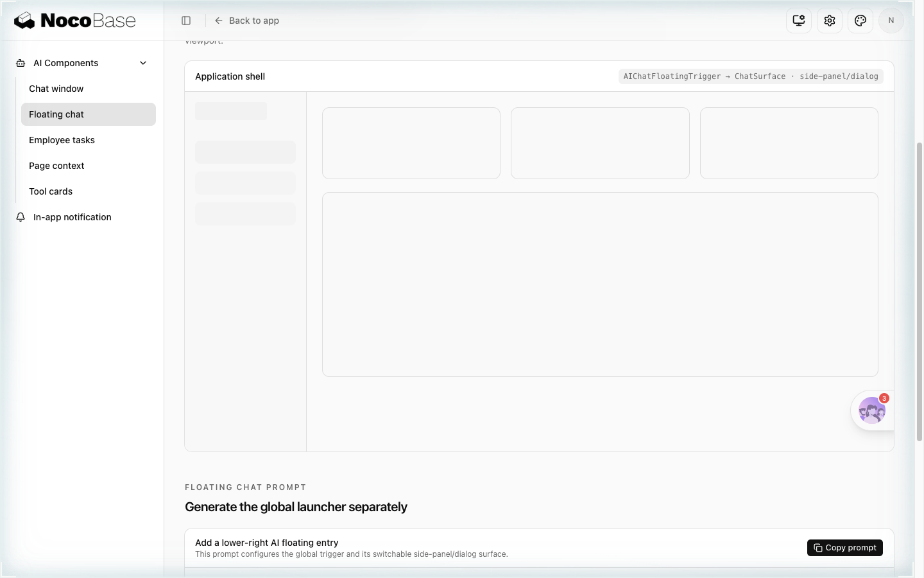Click the page vertical scrollbar

920,292
